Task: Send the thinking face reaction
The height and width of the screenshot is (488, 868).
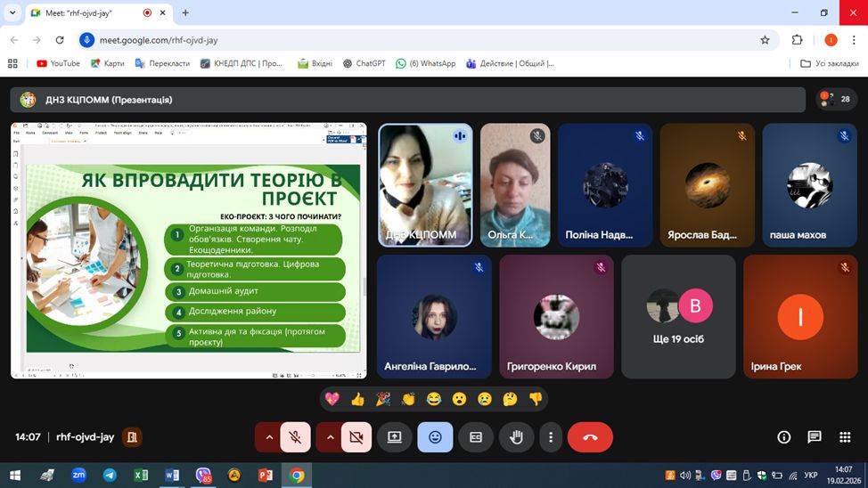Action: 510,398
